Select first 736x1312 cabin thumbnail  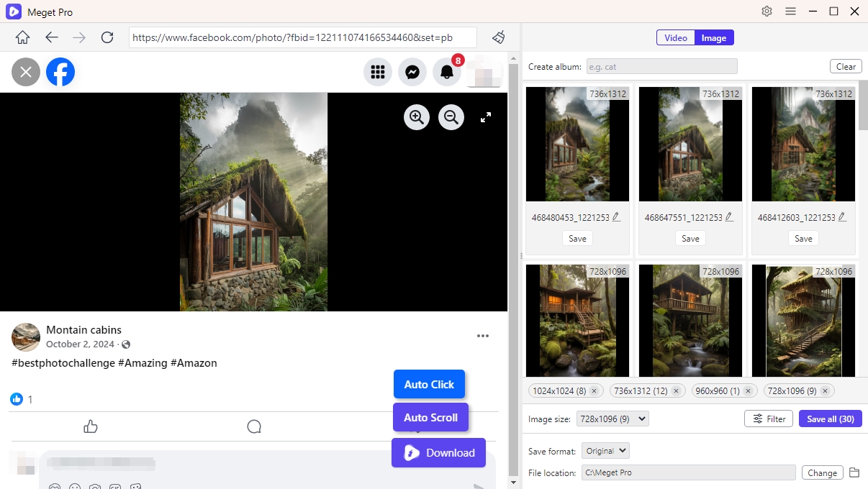(577, 144)
